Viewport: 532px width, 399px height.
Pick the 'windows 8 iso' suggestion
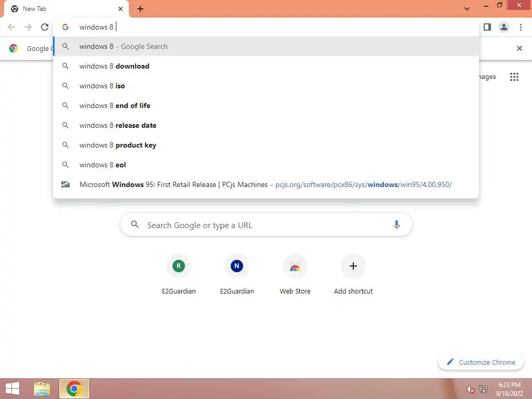(266, 86)
